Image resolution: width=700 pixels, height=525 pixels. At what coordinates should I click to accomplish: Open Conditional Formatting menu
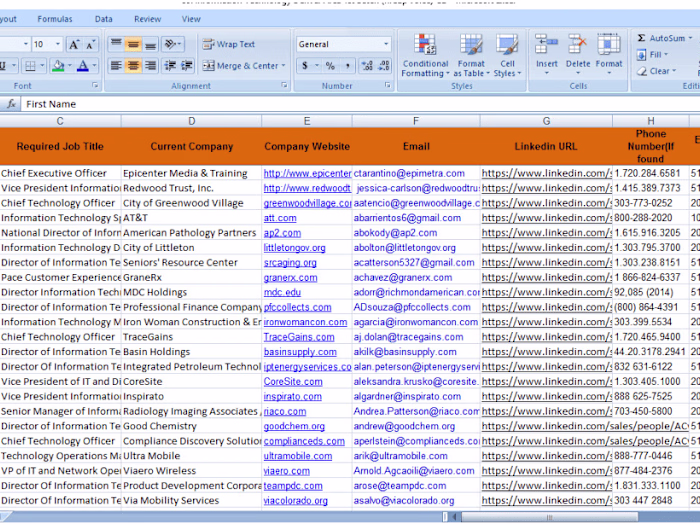click(425, 56)
